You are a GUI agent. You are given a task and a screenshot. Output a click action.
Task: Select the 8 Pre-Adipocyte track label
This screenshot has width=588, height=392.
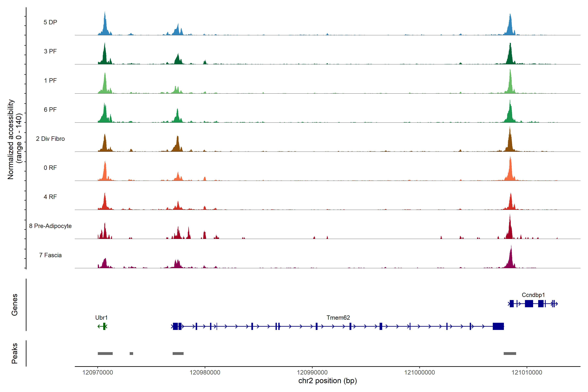(x=50, y=226)
